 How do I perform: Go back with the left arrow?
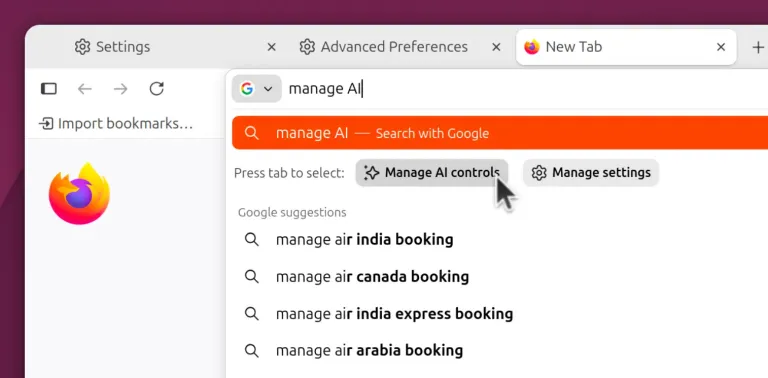(85, 89)
